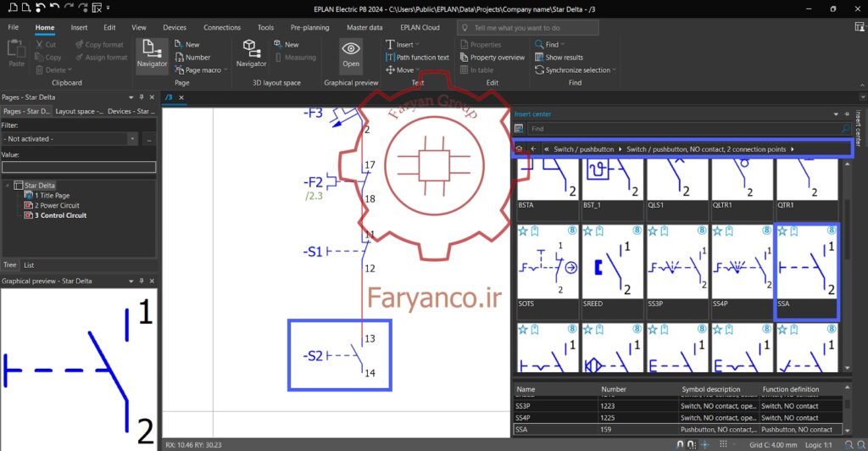Click the tag icon on SREED symbol
Viewport: 868px width, 451px height.
tap(599, 231)
